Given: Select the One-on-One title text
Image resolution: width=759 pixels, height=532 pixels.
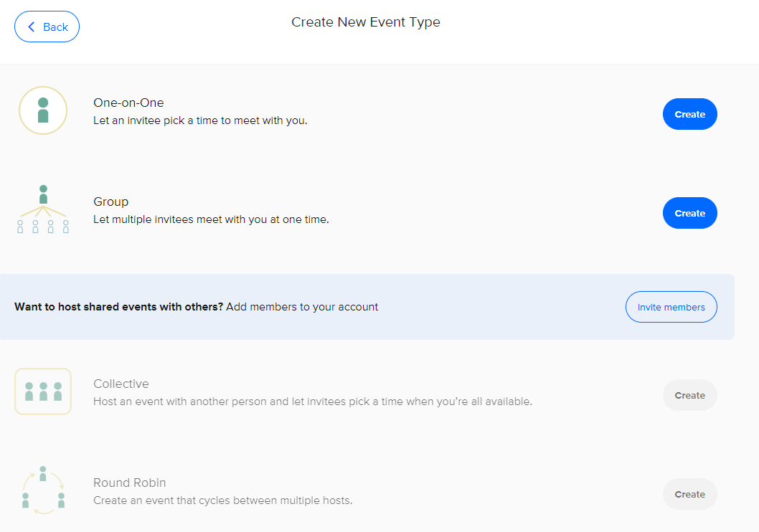Looking at the screenshot, I should point(128,103).
